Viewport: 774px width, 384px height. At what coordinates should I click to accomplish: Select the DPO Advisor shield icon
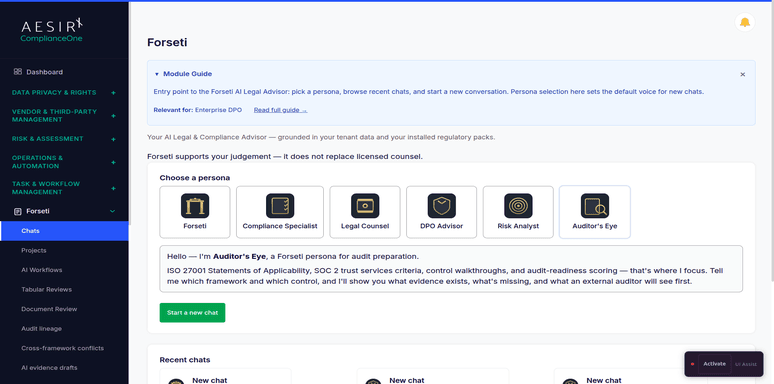[x=442, y=206]
